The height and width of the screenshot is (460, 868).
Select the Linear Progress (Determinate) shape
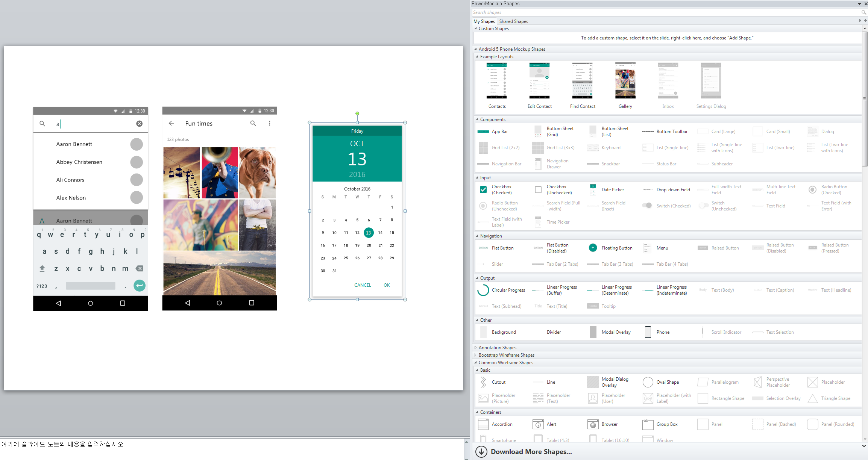click(609, 290)
